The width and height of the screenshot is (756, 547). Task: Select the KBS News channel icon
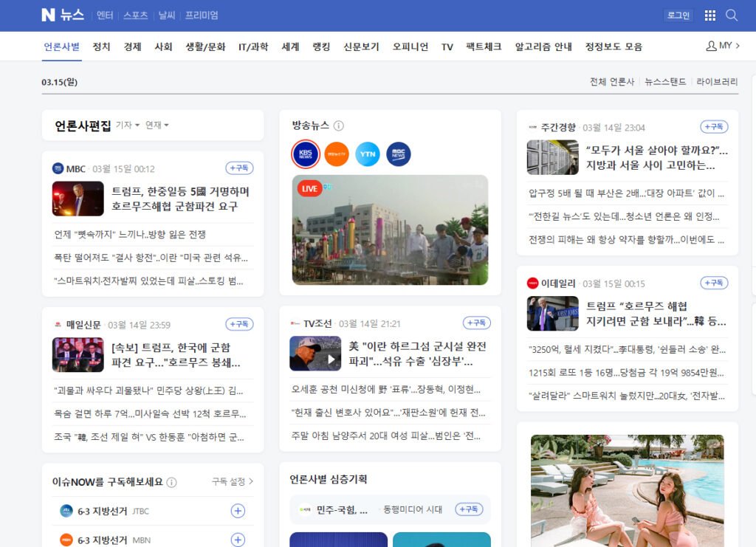click(306, 154)
